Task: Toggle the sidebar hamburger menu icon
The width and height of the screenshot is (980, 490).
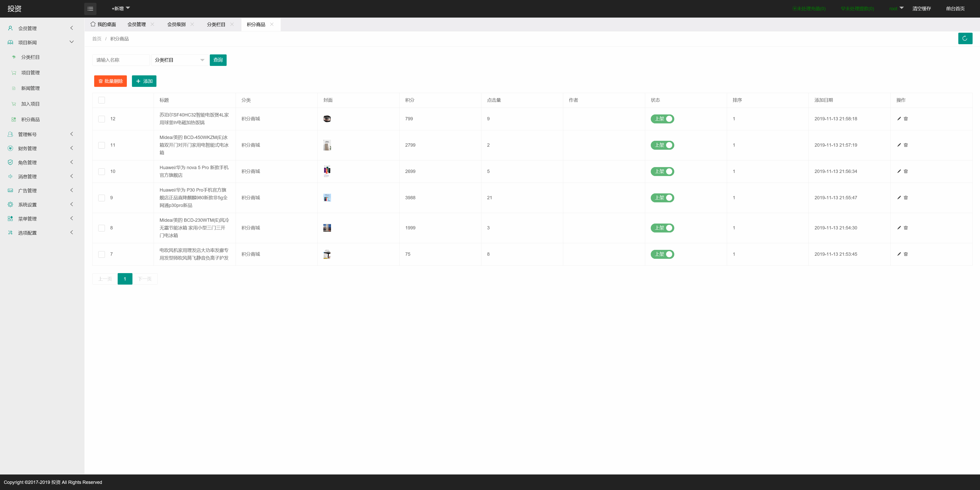Action: [x=90, y=9]
